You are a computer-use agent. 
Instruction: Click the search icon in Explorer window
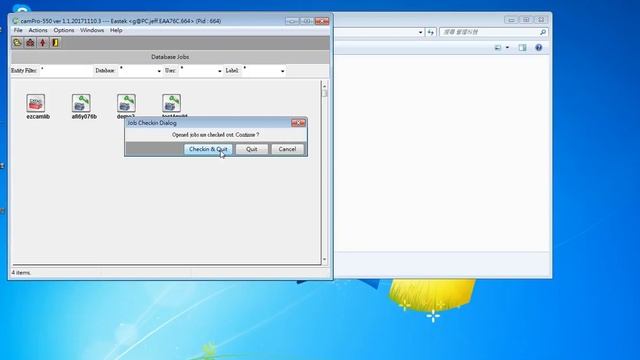tap(543, 32)
